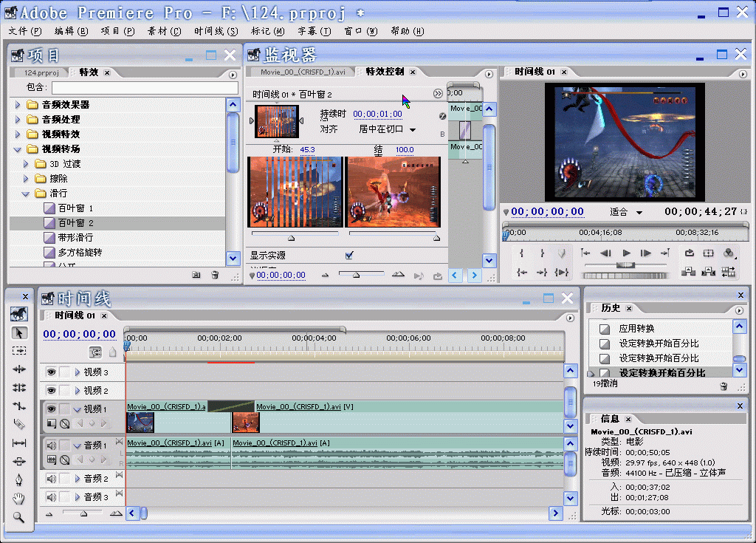756x543 pixels.
Task: Click the Go to Out point icon
Action: [x=542, y=272]
